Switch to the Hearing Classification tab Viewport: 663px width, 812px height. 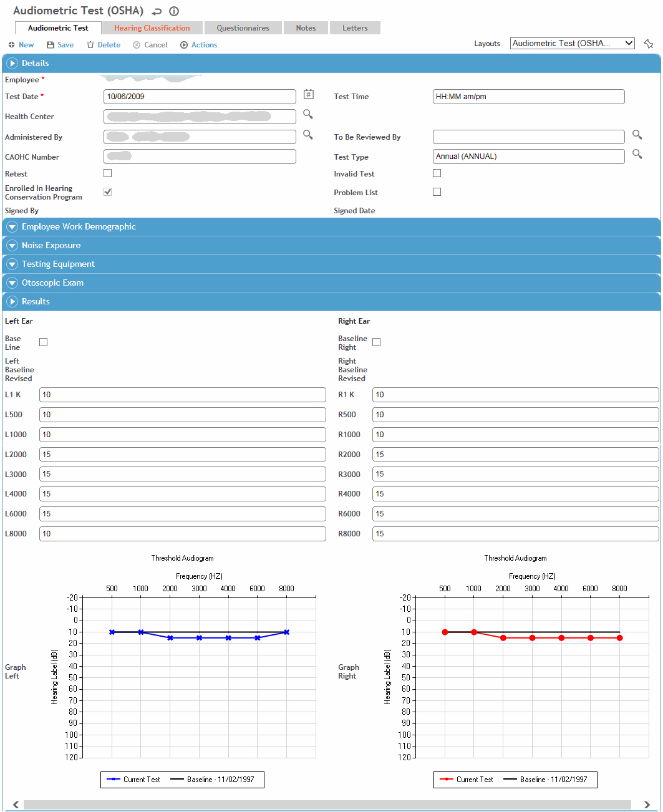[x=152, y=28]
